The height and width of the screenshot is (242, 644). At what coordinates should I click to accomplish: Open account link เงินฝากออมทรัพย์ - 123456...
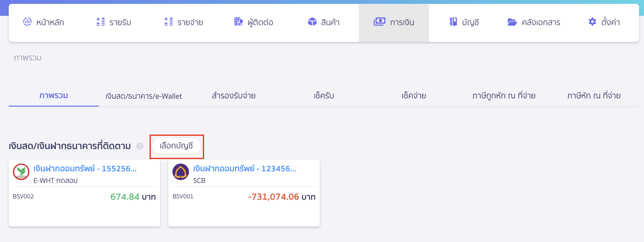click(x=245, y=168)
